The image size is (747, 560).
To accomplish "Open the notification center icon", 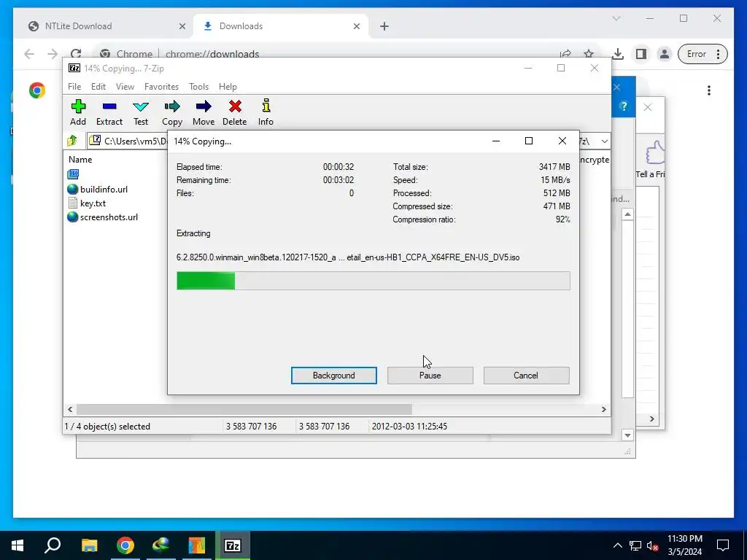I will [723, 545].
